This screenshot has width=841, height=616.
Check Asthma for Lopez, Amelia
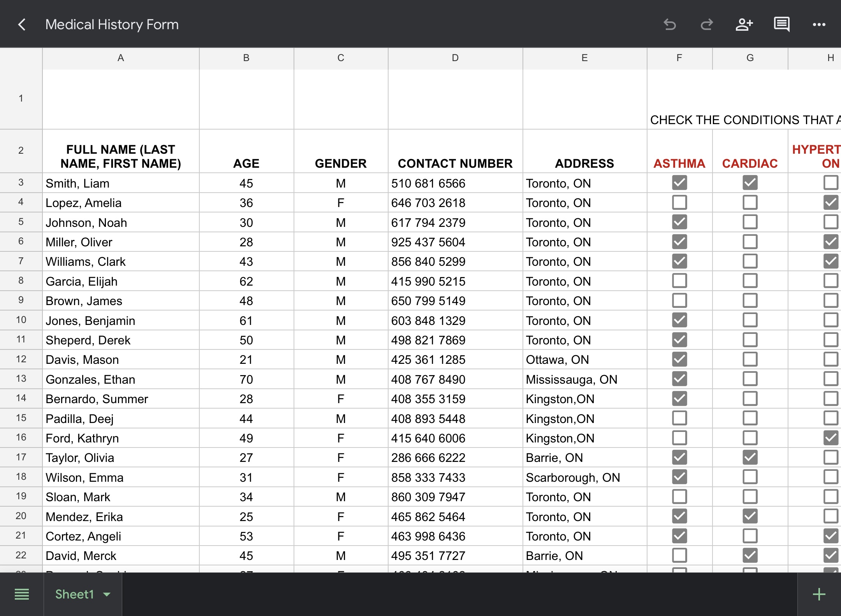tap(679, 202)
